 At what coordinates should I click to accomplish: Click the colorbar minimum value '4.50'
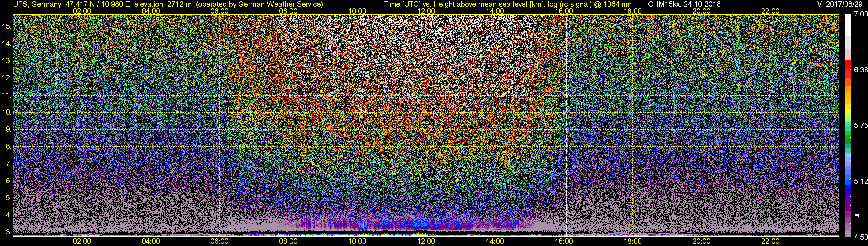861,237
